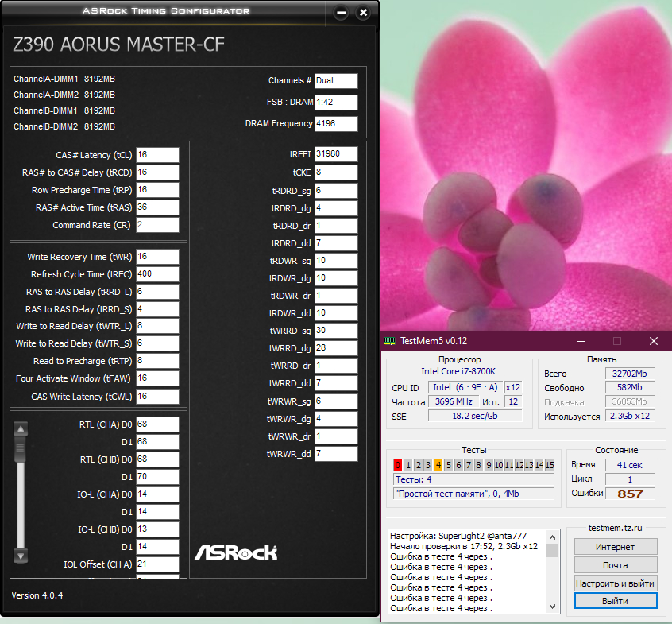Viewport: 672px width, 624px height.
Task: Select test box 9 in Тесты
Action: 489,465
